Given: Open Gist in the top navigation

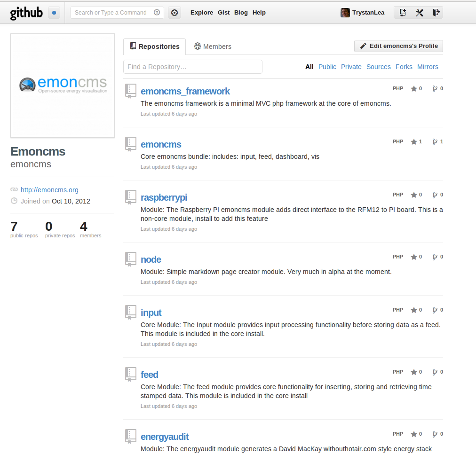Looking at the screenshot, I should click(224, 13).
